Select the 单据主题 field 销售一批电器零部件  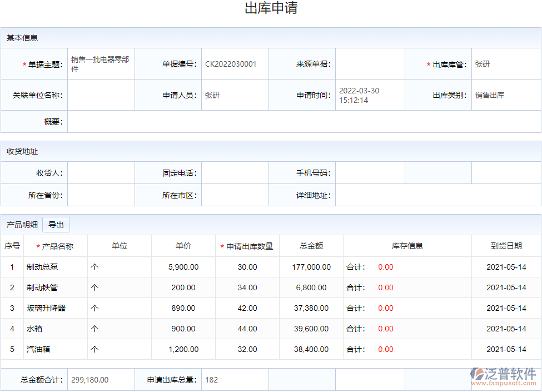(x=101, y=63)
